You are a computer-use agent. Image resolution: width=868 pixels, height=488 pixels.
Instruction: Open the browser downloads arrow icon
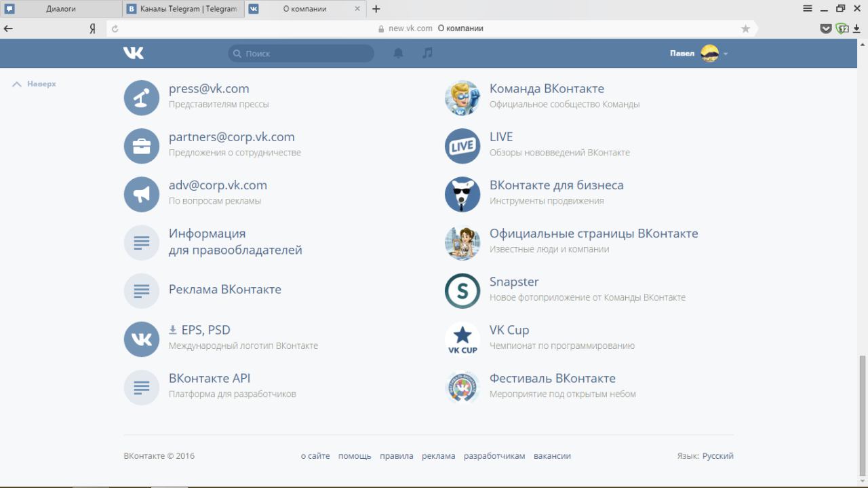click(856, 29)
